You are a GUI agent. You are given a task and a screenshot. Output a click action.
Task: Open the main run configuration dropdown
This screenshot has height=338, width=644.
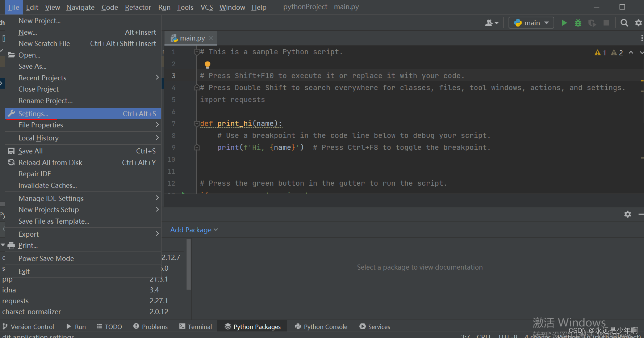coord(531,23)
